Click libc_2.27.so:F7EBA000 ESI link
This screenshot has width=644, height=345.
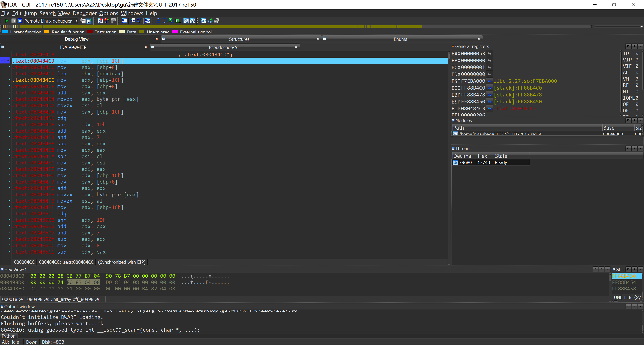point(525,81)
